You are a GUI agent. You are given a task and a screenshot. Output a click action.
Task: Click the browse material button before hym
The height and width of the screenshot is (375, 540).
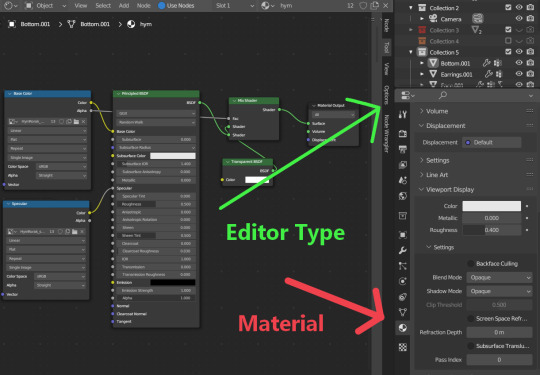point(267,6)
